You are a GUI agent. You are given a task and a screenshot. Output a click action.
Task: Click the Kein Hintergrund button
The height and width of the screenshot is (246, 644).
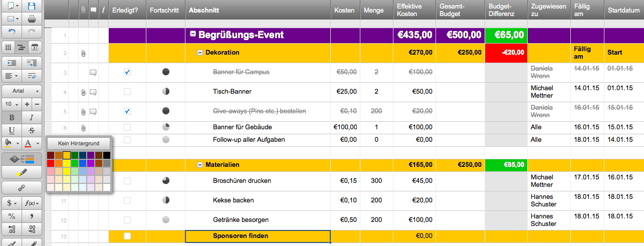(x=79, y=143)
